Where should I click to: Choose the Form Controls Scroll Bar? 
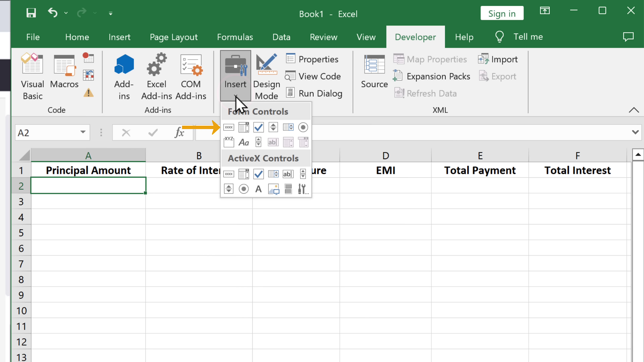[258, 142]
